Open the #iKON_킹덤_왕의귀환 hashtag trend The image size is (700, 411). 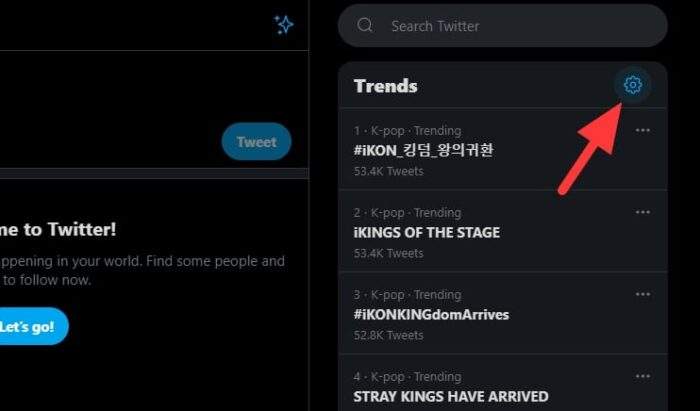[423, 150]
